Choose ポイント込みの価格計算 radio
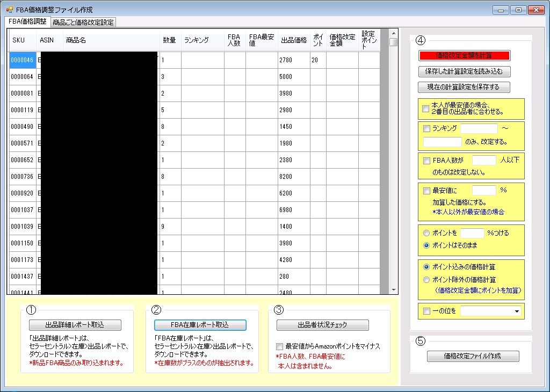Viewport: 550px width, 392px height. (426, 267)
